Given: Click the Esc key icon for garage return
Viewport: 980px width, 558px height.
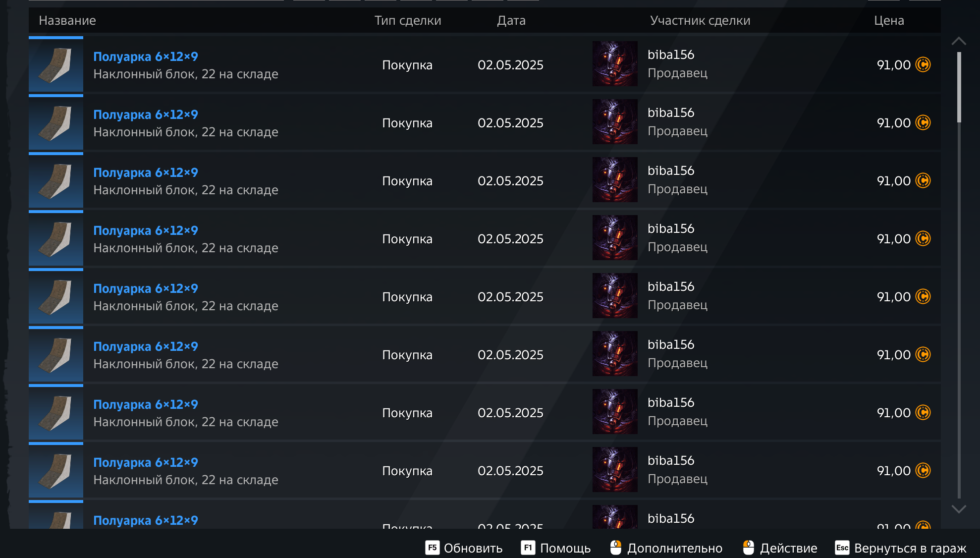Looking at the screenshot, I should coord(842,548).
